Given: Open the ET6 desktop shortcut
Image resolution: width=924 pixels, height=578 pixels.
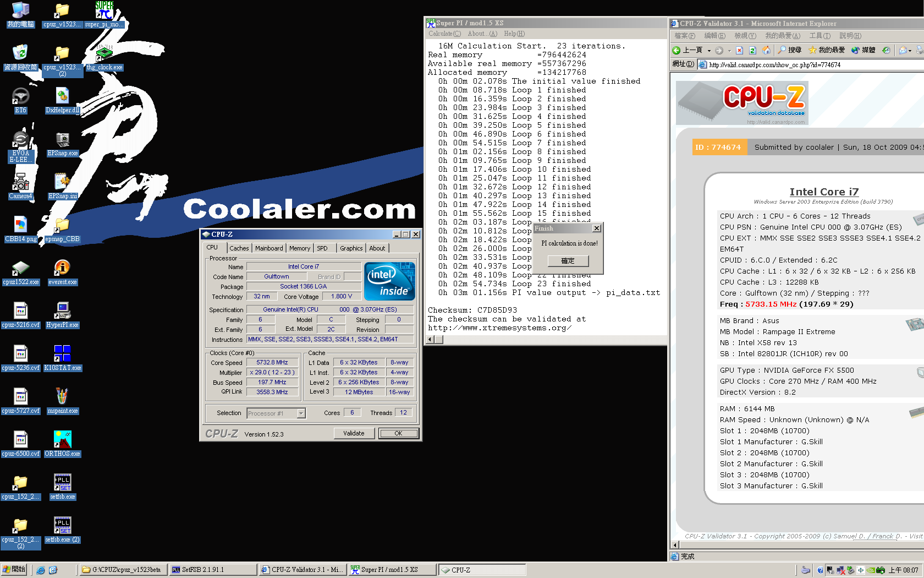Looking at the screenshot, I should point(20,101).
